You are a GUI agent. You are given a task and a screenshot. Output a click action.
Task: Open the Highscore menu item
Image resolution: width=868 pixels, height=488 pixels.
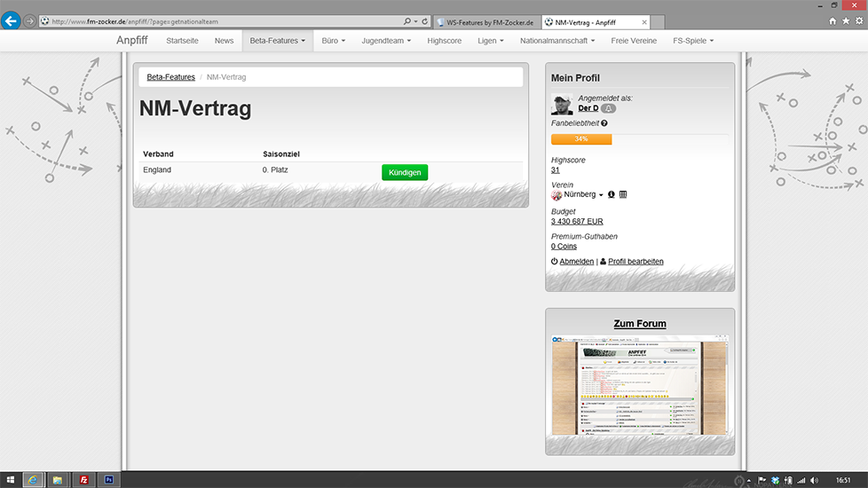[x=444, y=41]
